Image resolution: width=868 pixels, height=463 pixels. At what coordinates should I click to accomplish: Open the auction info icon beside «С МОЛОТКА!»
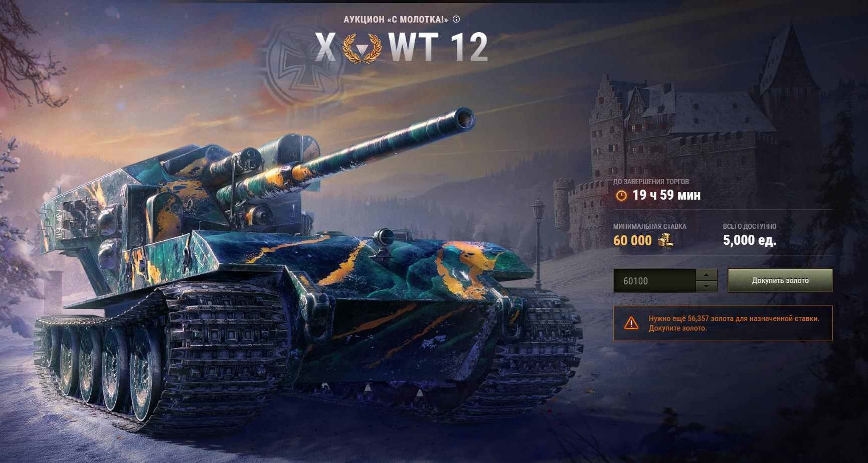point(456,20)
